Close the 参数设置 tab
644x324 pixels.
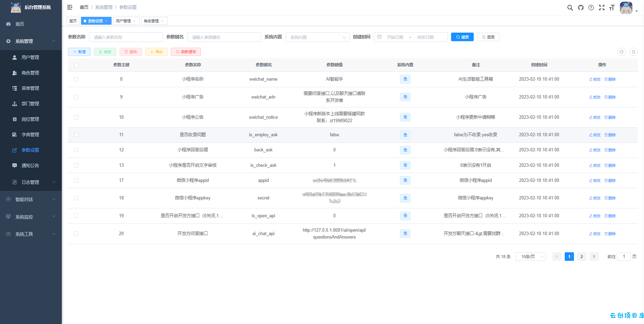pos(106,21)
